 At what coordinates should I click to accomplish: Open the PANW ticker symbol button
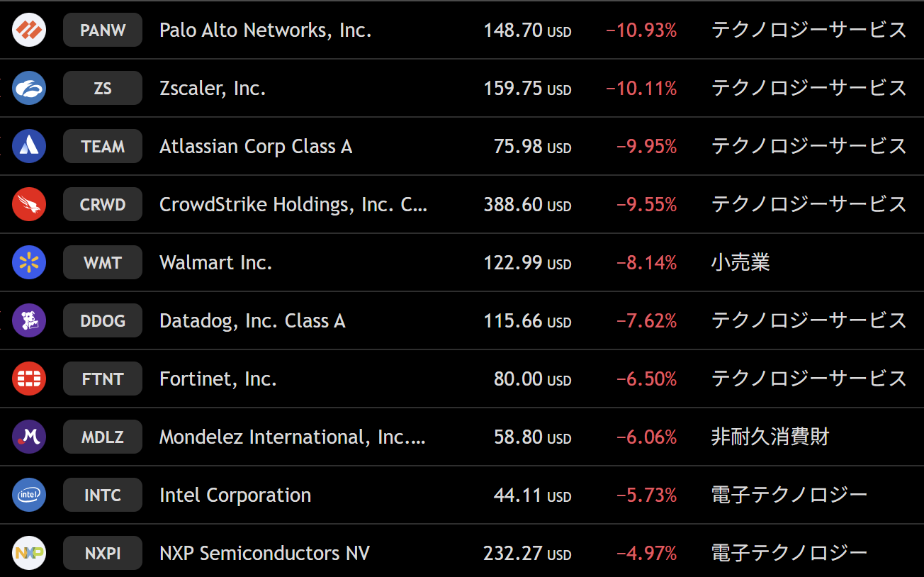(103, 30)
